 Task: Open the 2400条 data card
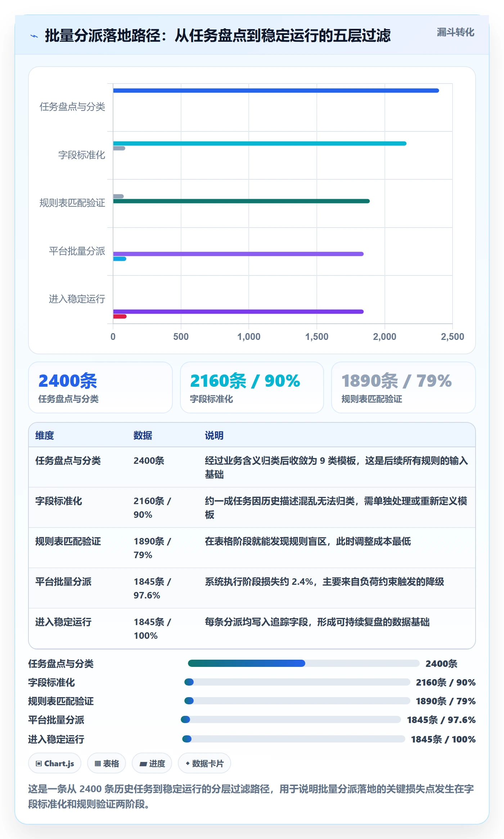(100, 387)
